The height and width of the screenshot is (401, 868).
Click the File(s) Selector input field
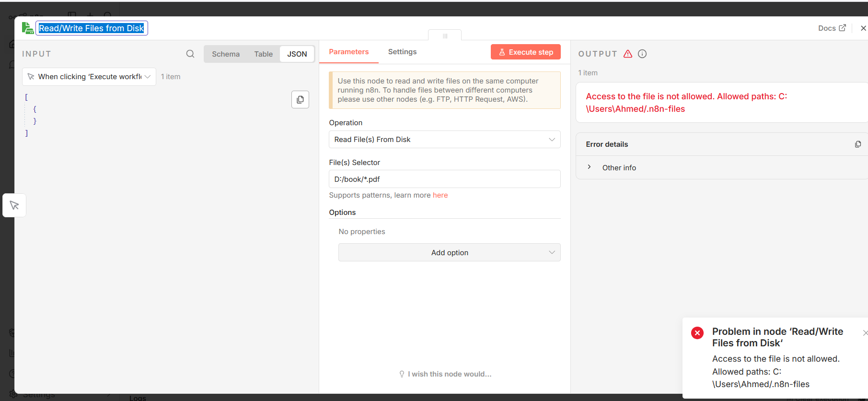[444, 179]
